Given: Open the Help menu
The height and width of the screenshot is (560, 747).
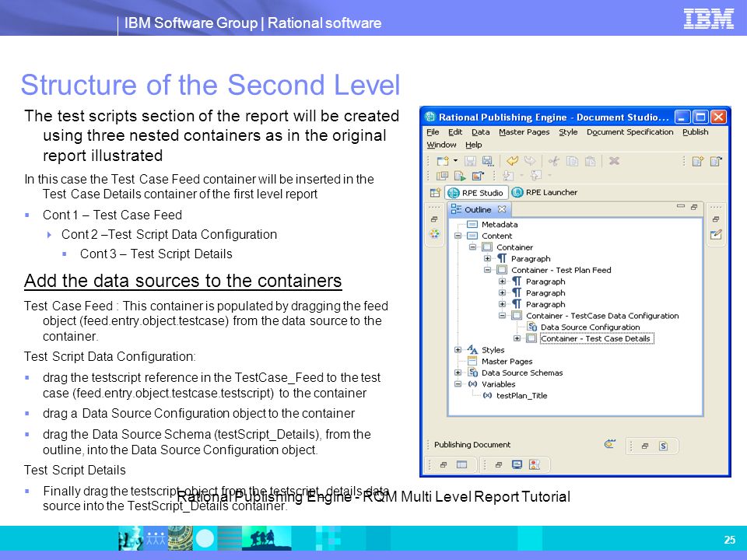Looking at the screenshot, I should click(474, 145).
